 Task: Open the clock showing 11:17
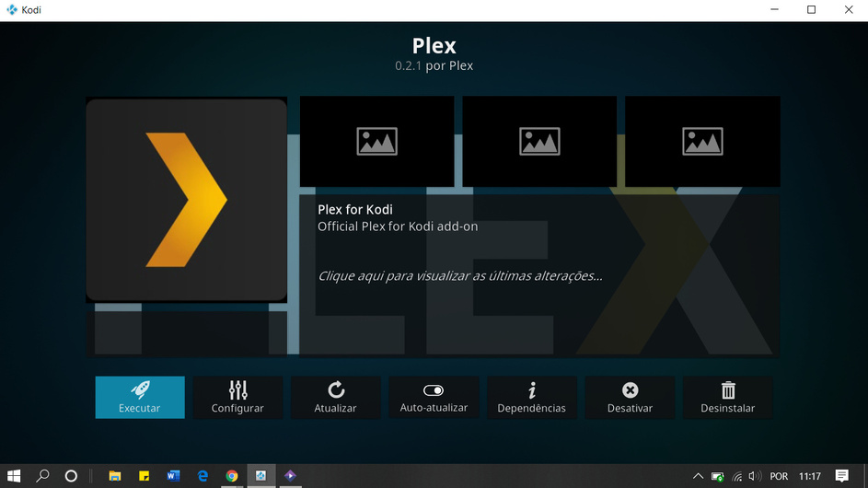pyautogui.click(x=809, y=476)
